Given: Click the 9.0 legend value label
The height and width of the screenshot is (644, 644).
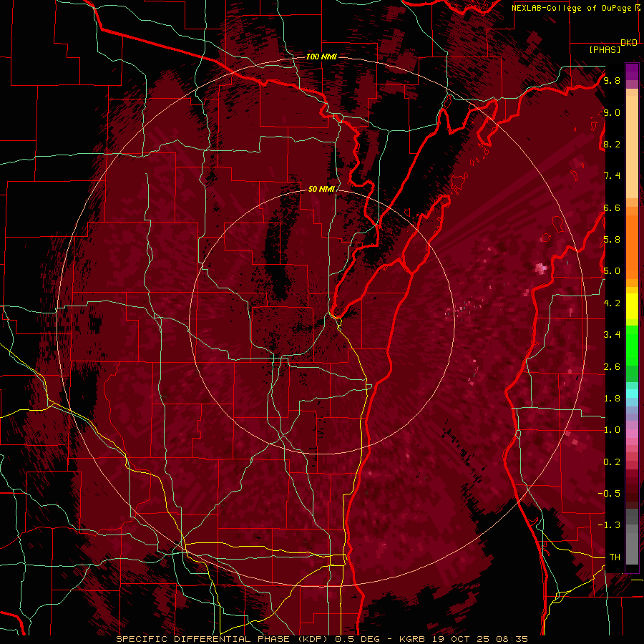Looking at the screenshot, I should [612, 112].
